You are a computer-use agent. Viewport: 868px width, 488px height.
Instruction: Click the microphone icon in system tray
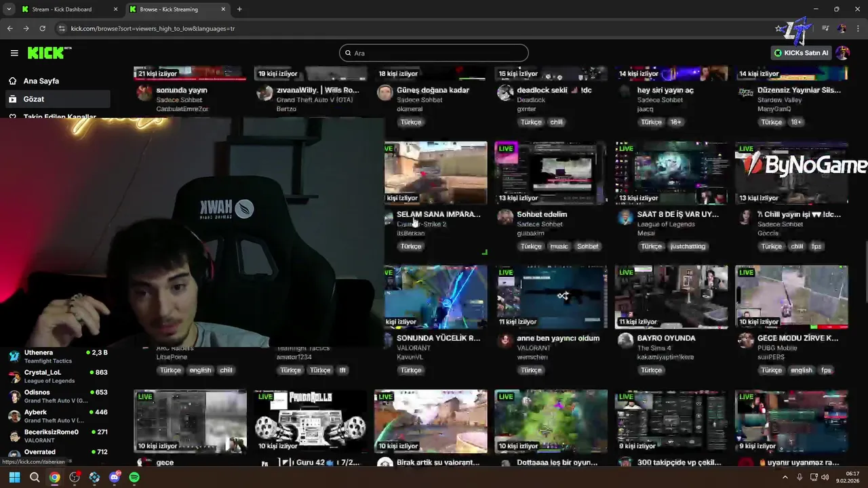pyautogui.click(x=800, y=477)
